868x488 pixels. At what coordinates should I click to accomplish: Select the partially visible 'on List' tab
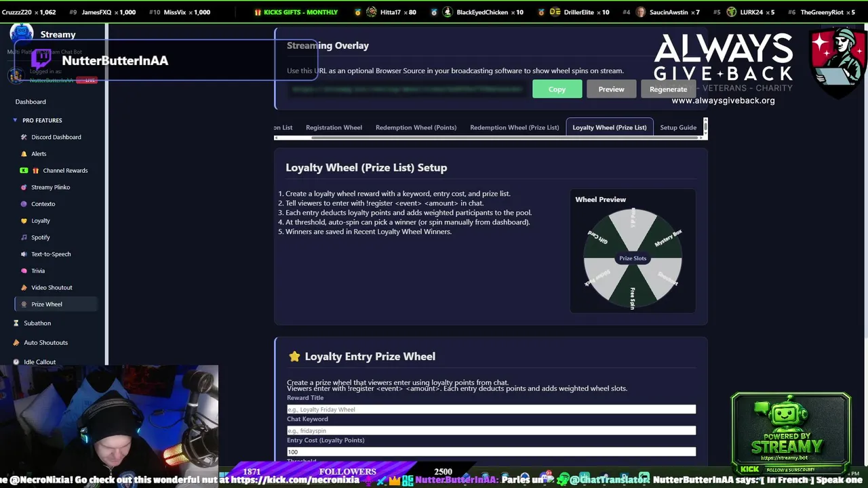point(283,127)
